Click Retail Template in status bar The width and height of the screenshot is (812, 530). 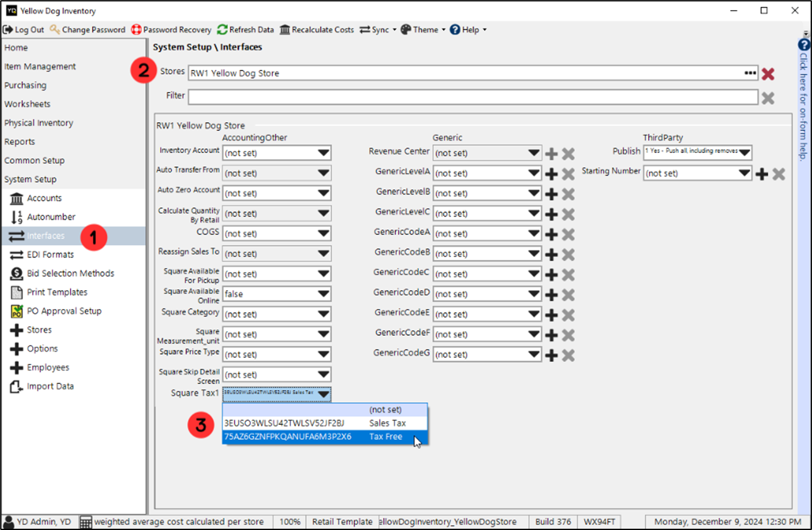point(342,522)
